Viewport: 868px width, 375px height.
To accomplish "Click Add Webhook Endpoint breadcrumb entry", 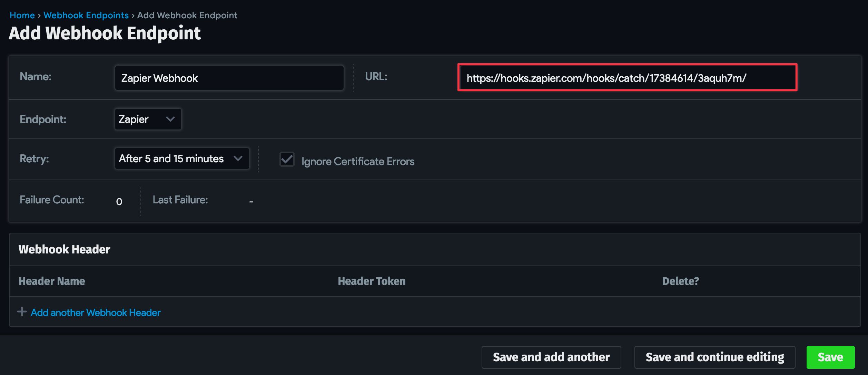I will (187, 15).
